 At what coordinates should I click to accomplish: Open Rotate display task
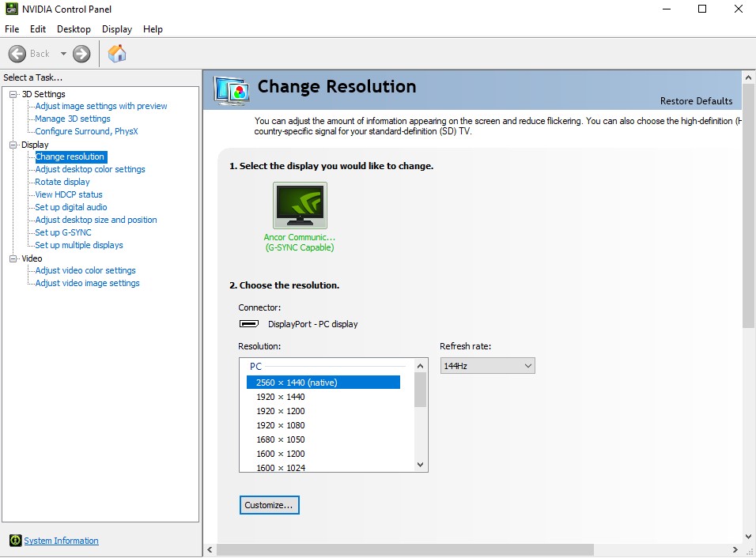tap(62, 182)
